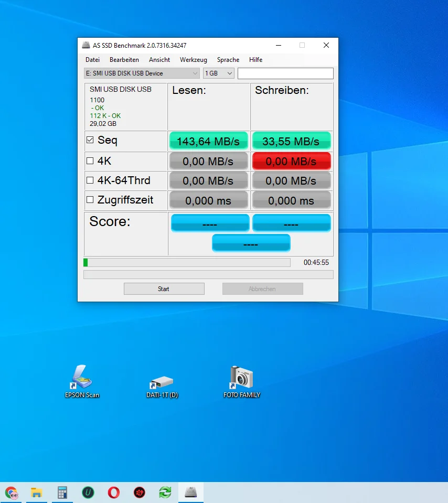The image size is (448, 503).
Task: Click the 112 K - OK alignment text
Action: pyautogui.click(x=105, y=116)
